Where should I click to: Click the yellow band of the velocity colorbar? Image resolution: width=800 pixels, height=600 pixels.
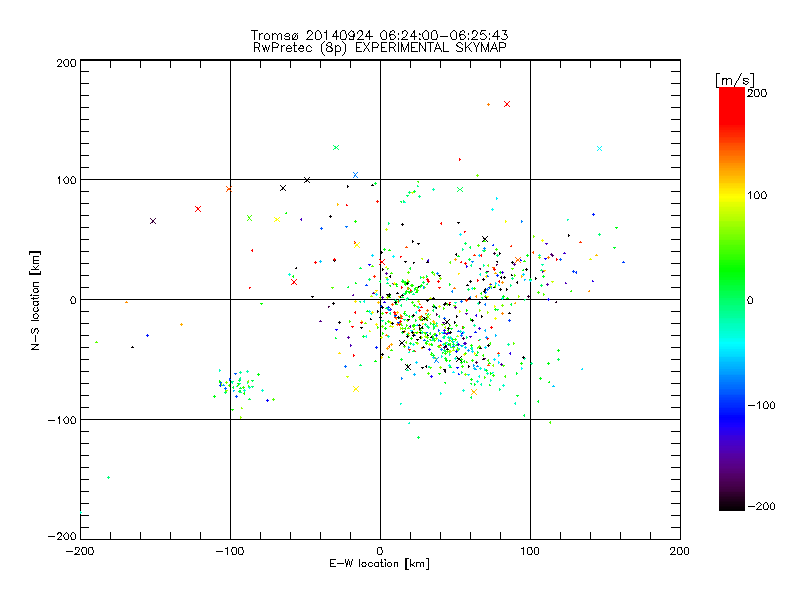[x=732, y=195]
